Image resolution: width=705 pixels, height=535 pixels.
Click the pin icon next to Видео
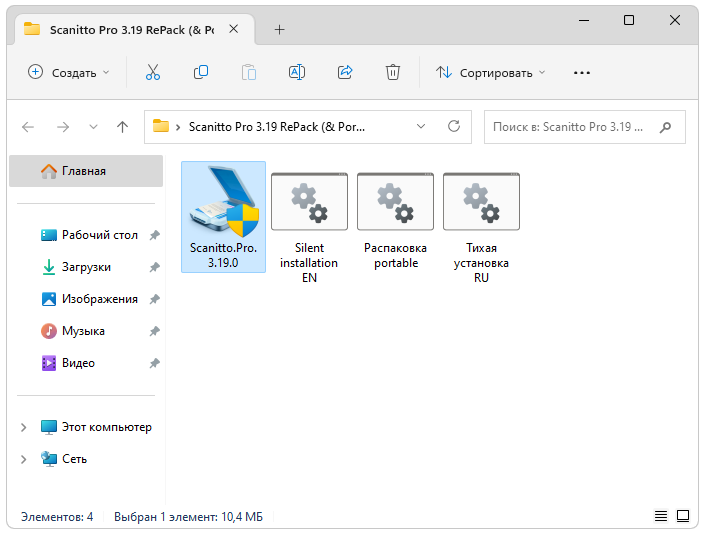coord(155,363)
